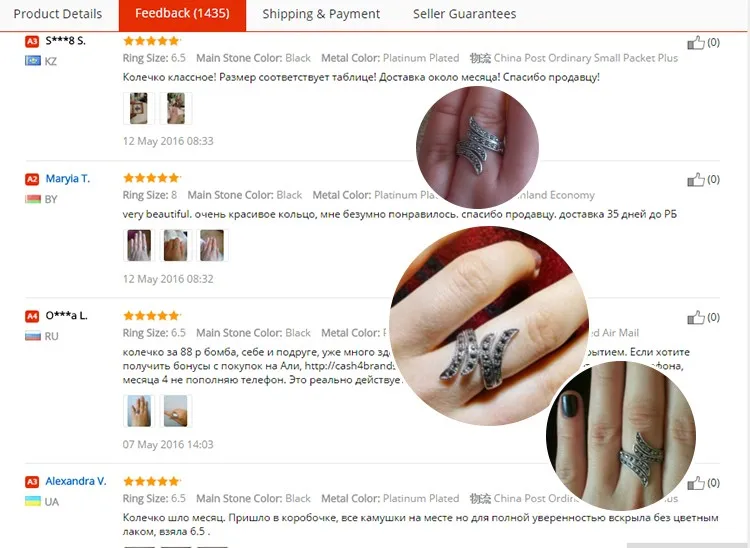Select the Feedback (1435) tab

tap(182, 14)
